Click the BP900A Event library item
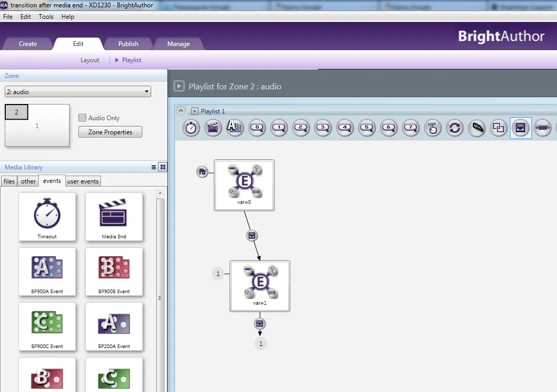The height and width of the screenshot is (392, 557). [47, 272]
